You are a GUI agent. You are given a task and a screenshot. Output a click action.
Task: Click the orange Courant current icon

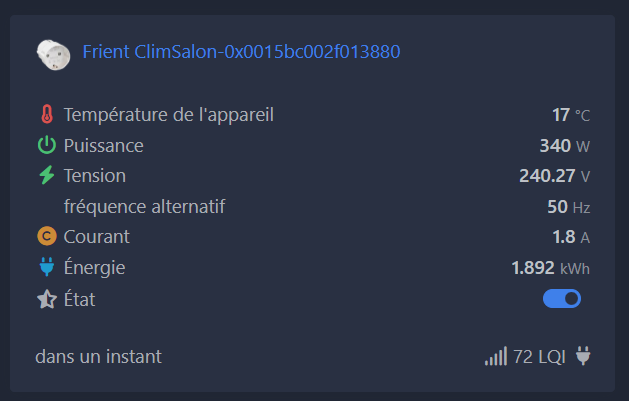tap(46, 237)
